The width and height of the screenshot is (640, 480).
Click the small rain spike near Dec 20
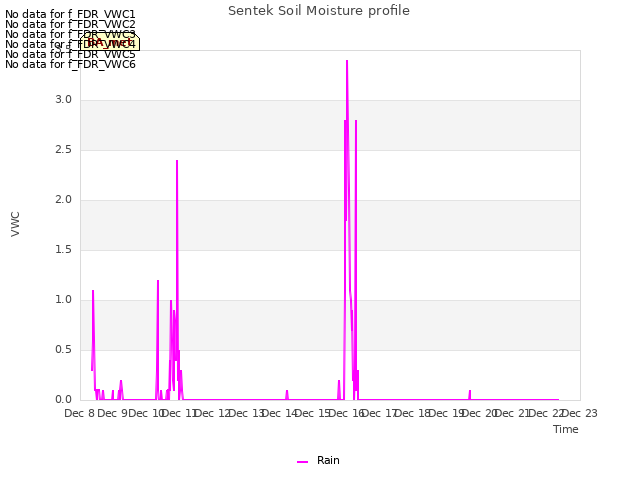pyautogui.click(x=470, y=393)
